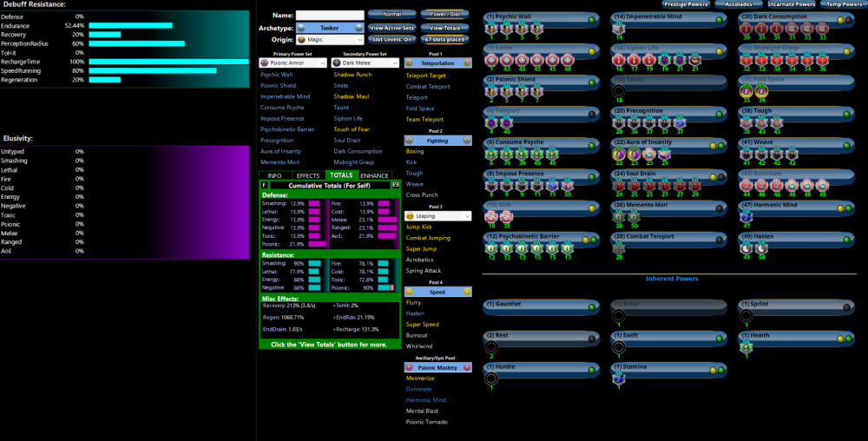Click the first enhancement slot of Psychic Wall
The width and height of the screenshot is (868, 441).
(x=490, y=31)
